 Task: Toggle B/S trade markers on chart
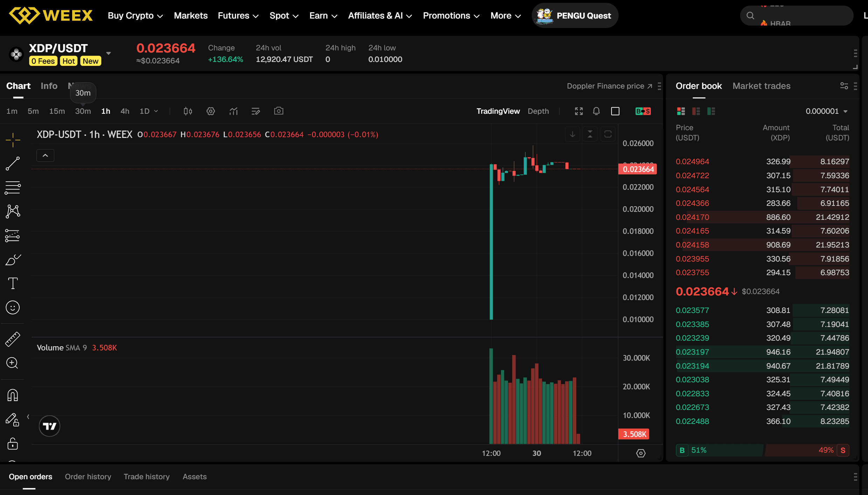pyautogui.click(x=643, y=111)
